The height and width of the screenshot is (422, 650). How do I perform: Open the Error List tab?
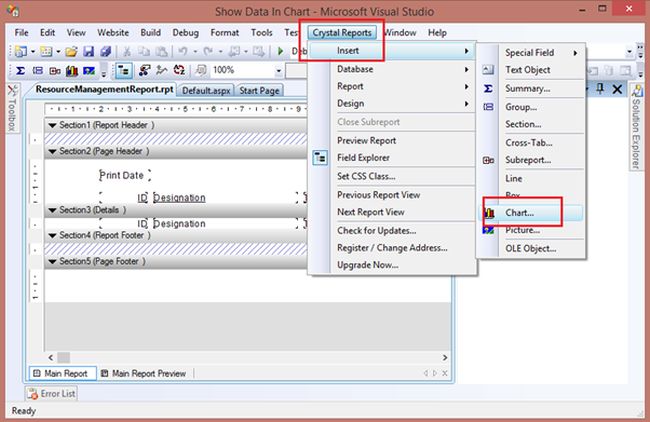point(52,393)
